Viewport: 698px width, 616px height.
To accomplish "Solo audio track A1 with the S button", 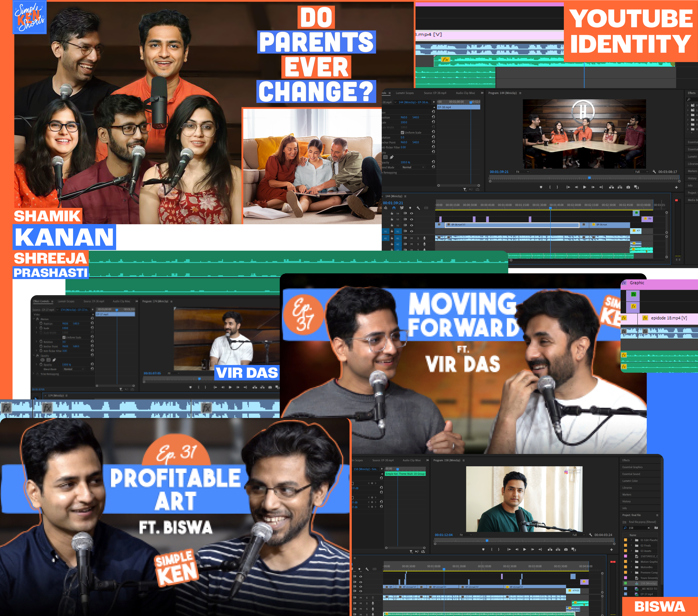I will click(418, 238).
